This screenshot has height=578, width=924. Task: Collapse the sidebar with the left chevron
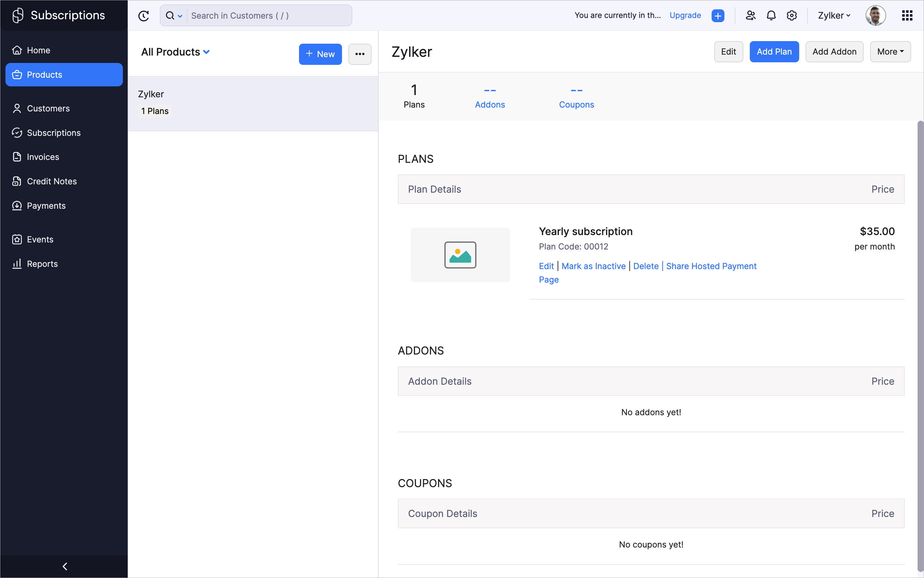(x=64, y=566)
